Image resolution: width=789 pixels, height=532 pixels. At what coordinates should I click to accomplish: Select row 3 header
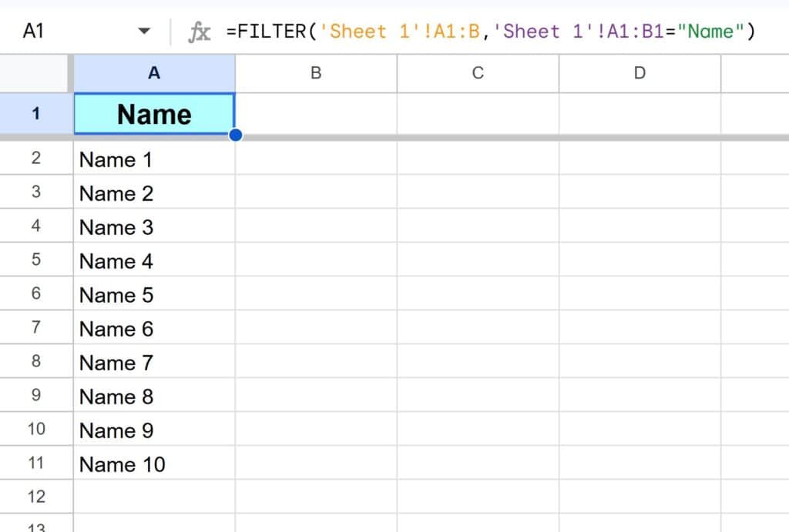coord(36,192)
